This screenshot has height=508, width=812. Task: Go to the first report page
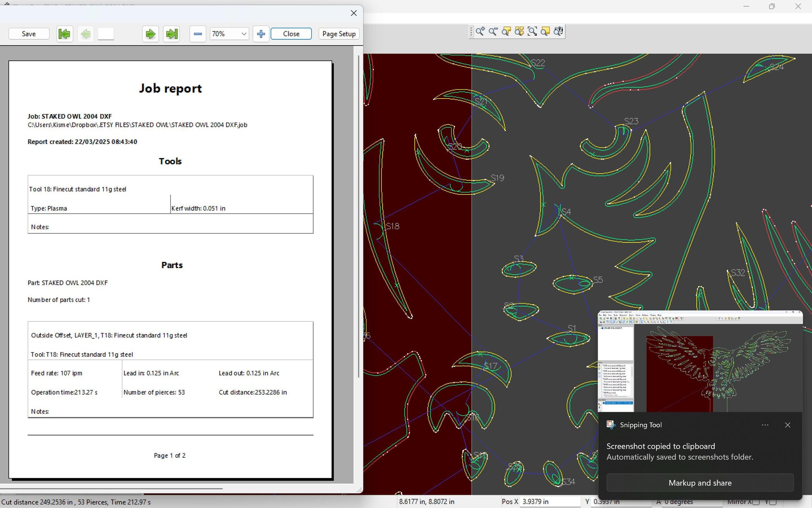tap(64, 33)
